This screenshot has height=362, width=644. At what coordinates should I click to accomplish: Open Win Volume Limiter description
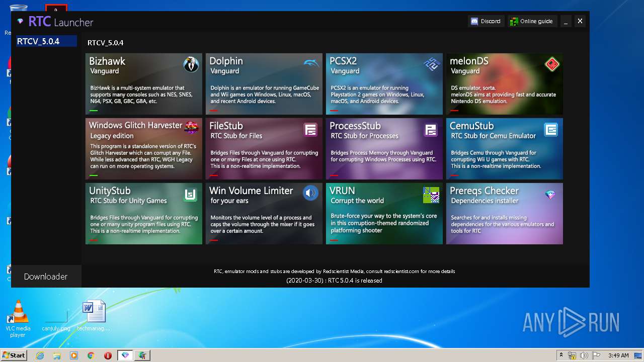click(262, 224)
